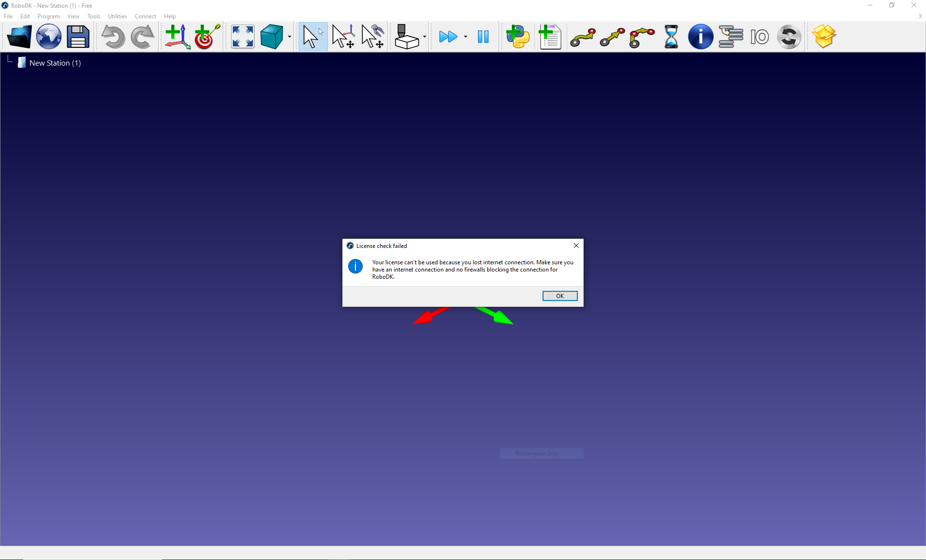The width and height of the screenshot is (926, 560).
Task: Add a new target icon
Action: point(207,37)
